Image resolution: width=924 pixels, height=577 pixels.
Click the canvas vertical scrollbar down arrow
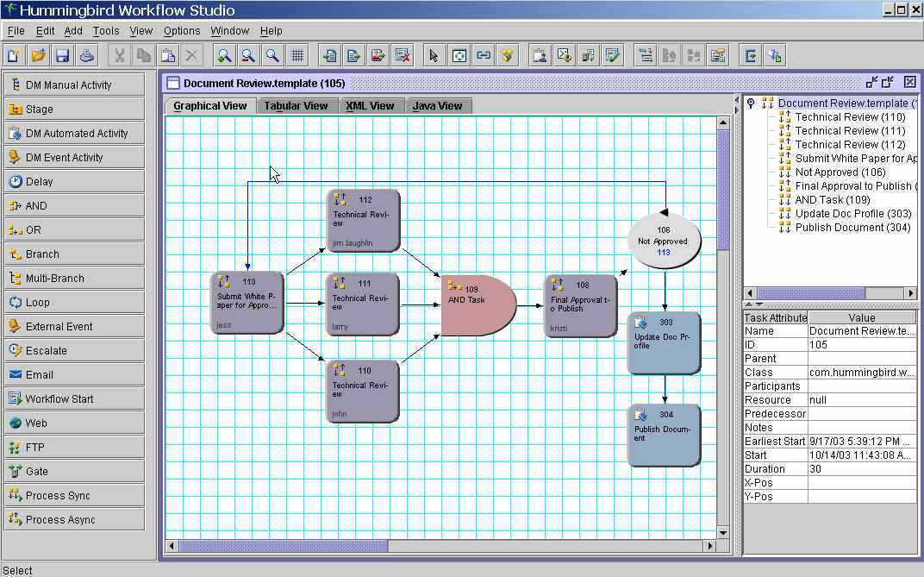pyautogui.click(x=723, y=533)
